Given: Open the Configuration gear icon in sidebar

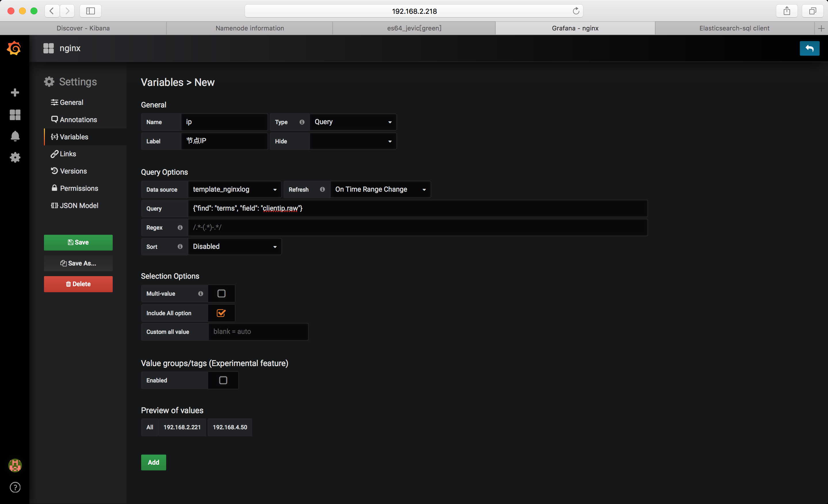Looking at the screenshot, I should coord(15,157).
